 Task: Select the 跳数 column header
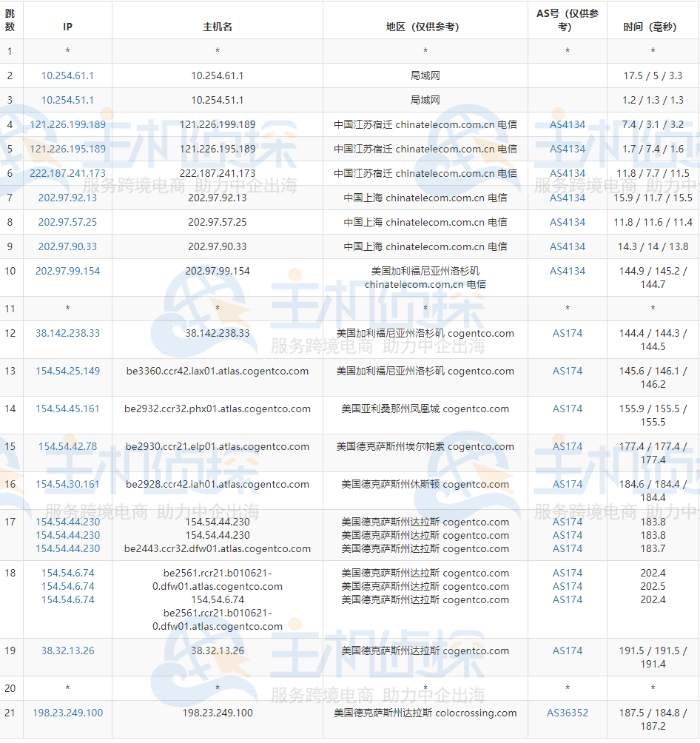click(10, 20)
